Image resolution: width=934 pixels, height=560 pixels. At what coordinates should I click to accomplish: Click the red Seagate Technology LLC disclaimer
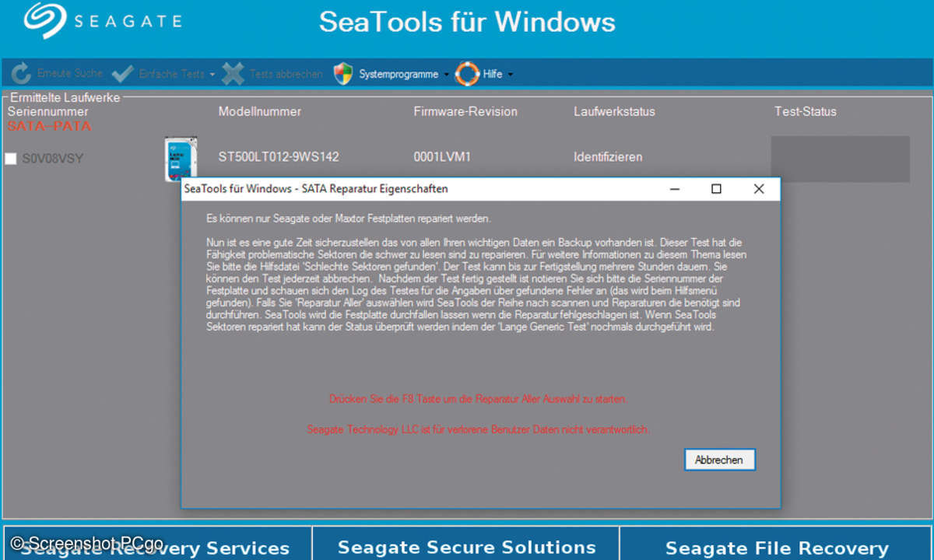click(x=478, y=429)
